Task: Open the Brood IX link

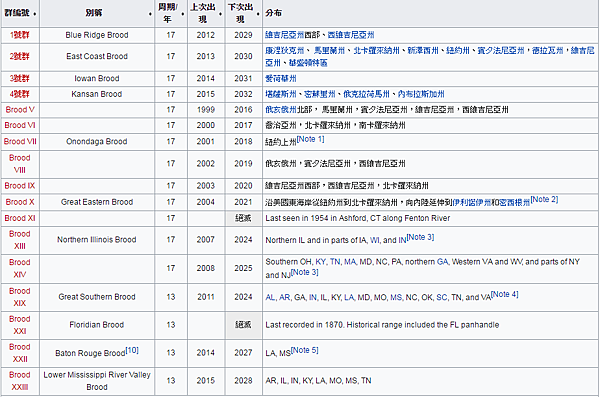Action: point(20,186)
